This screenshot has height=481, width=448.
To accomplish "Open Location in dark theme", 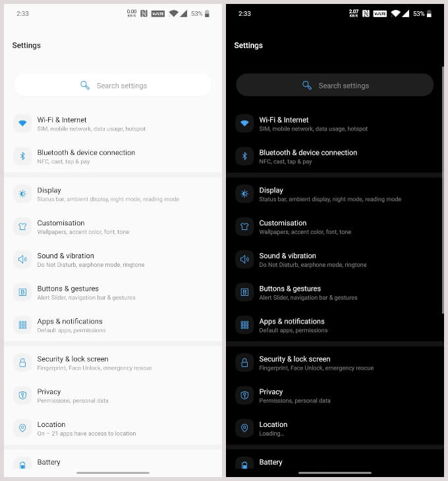I will click(x=335, y=428).
